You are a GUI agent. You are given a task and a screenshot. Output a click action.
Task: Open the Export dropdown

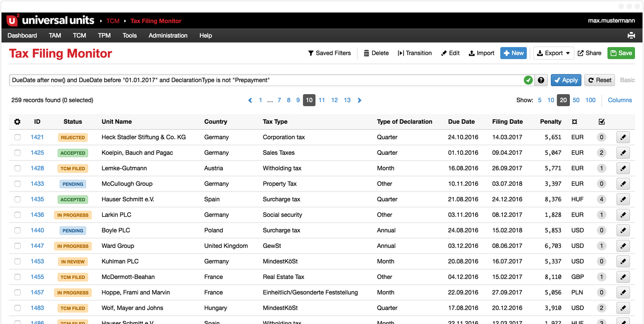pos(553,53)
